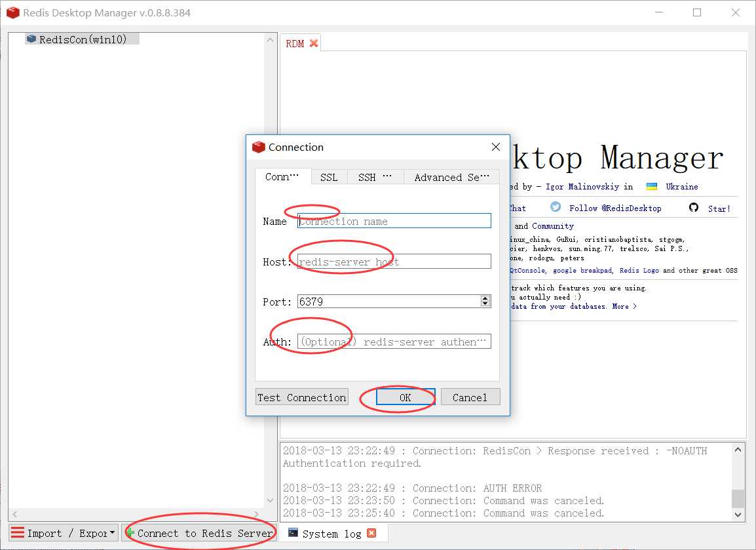Select the RedisCon(win10) connection in tree
756x550 pixels.
click(x=83, y=39)
